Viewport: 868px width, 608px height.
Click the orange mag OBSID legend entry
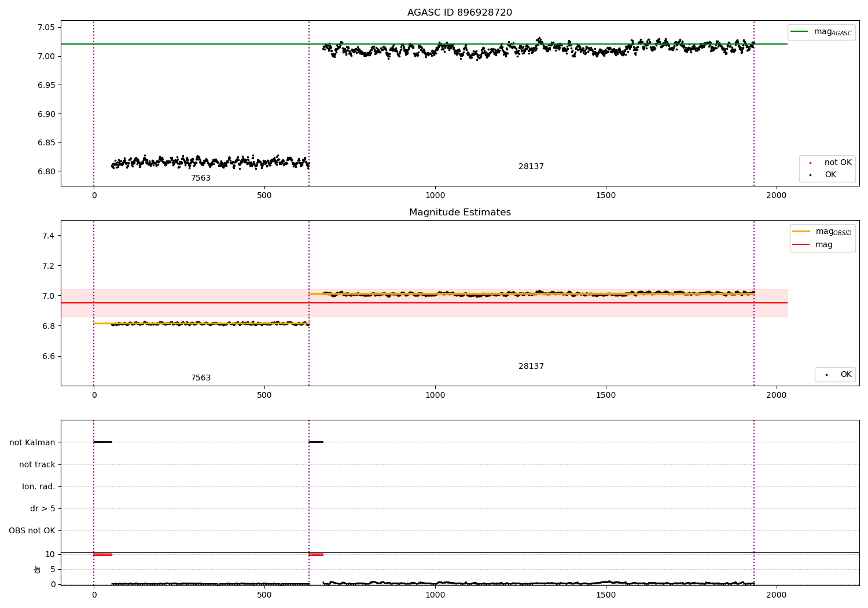(822, 232)
